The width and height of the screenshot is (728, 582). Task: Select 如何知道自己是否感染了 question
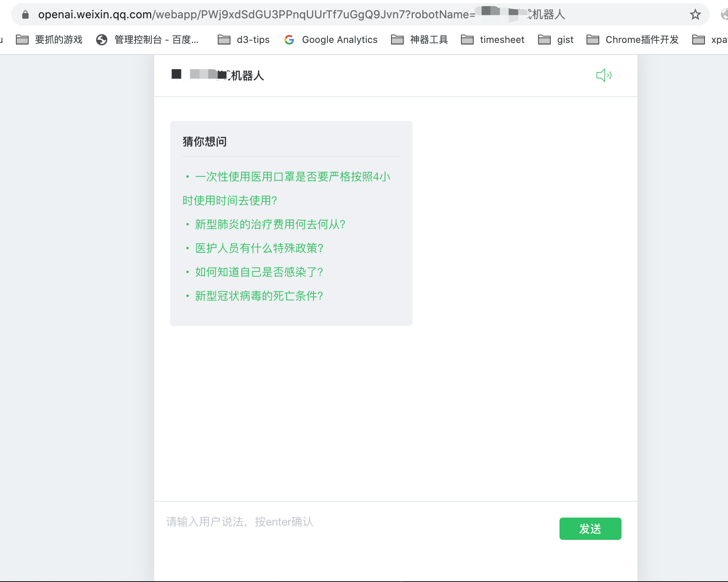[259, 272]
